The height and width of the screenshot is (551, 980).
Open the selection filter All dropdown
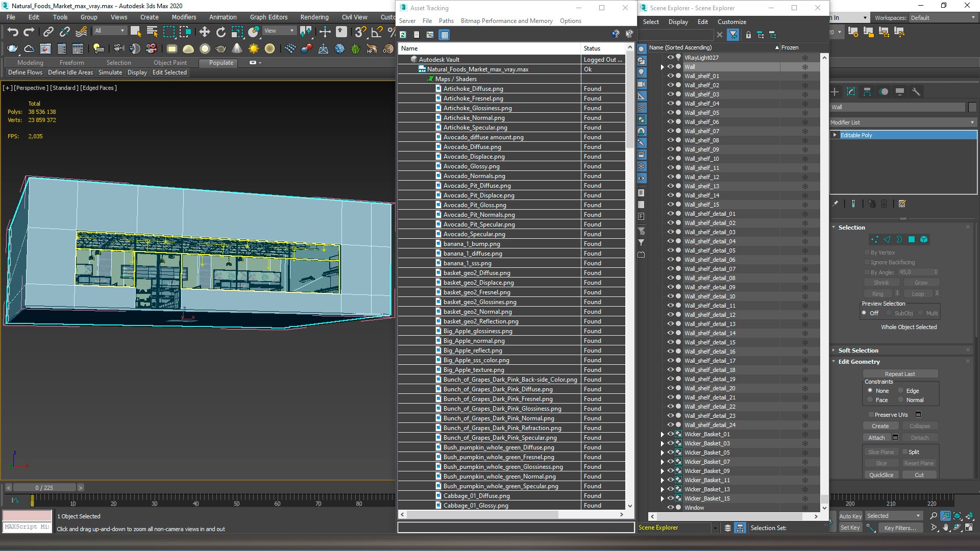pyautogui.click(x=110, y=31)
